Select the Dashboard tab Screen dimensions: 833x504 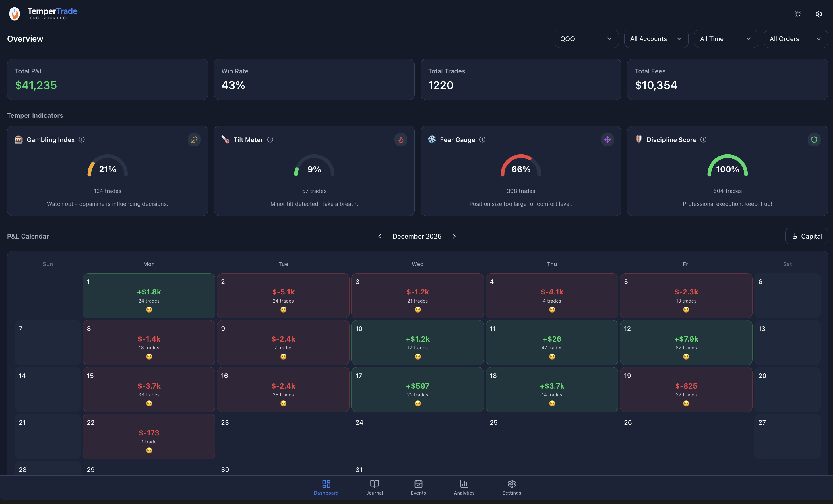[x=326, y=487]
